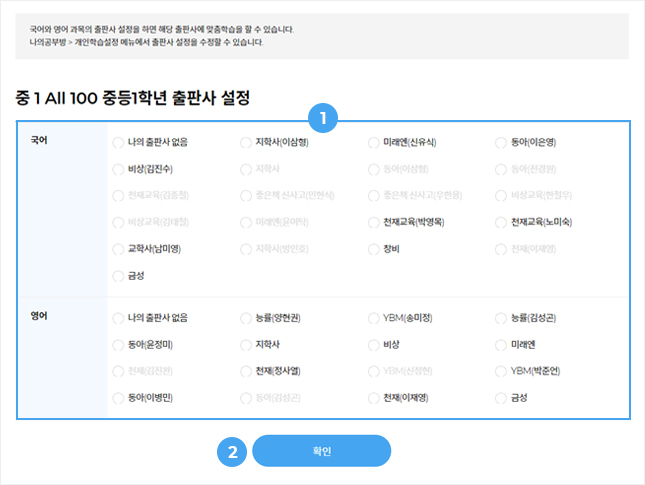Choose 천재(이재영) in the 국어 section
The height and width of the screenshot is (485, 645).
pos(501,249)
